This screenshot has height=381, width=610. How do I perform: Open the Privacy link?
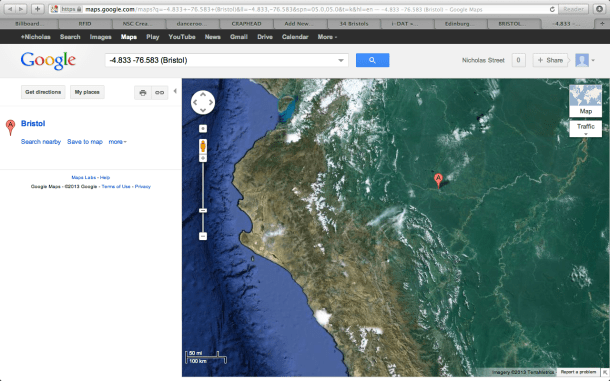pyautogui.click(x=143, y=187)
